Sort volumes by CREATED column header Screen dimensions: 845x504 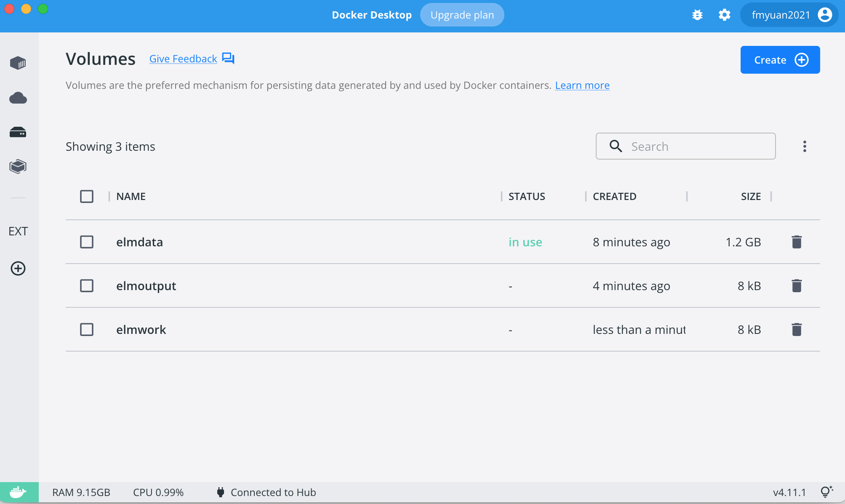[x=614, y=197]
